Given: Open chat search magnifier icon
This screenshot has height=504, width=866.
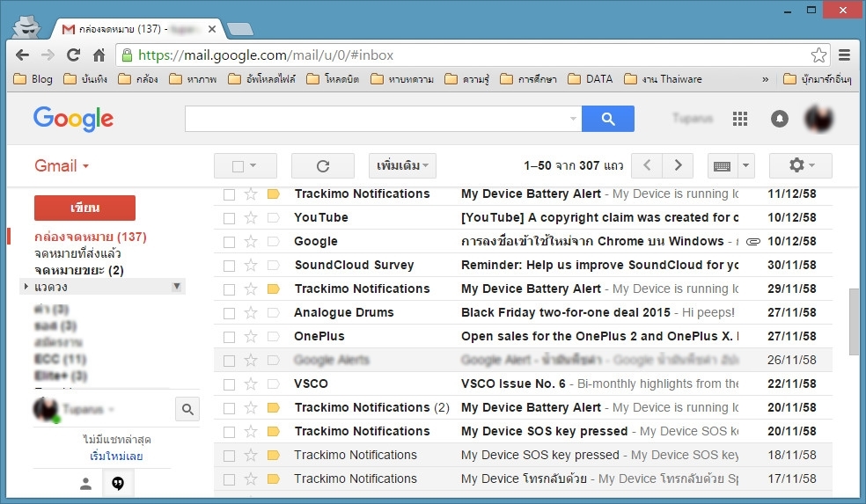Looking at the screenshot, I should [x=187, y=409].
